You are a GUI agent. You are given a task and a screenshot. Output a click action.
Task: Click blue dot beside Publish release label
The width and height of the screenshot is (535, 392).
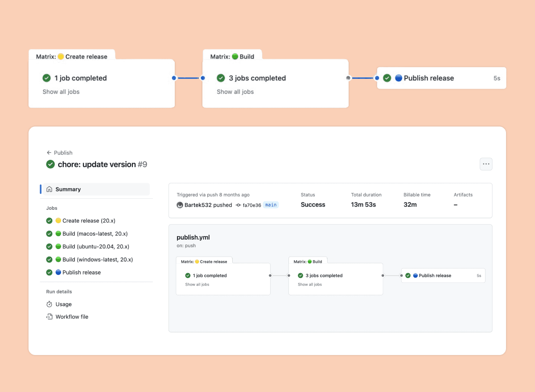pyautogui.click(x=399, y=78)
